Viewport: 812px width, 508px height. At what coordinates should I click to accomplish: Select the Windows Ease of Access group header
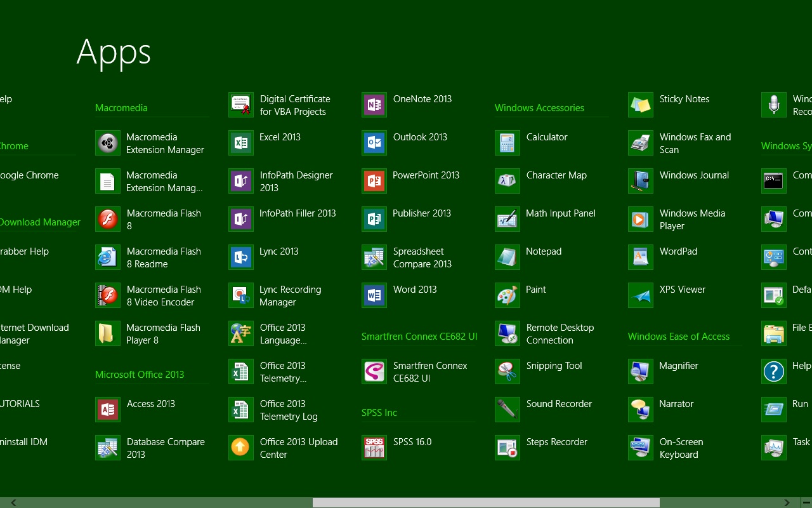tap(679, 337)
